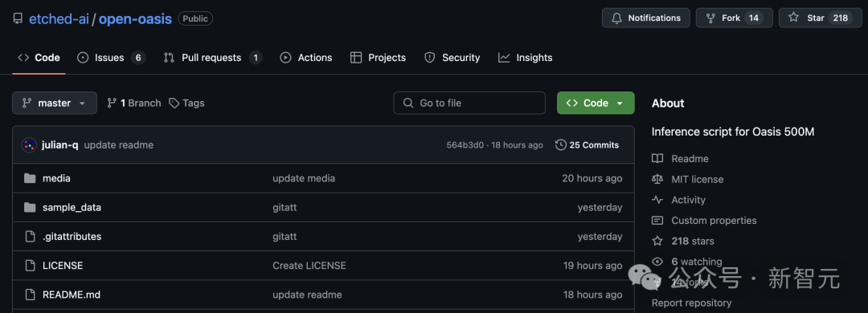Click the tag icon beside Tags
Screen dimensions: 868x313
click(x=174, y=103)
